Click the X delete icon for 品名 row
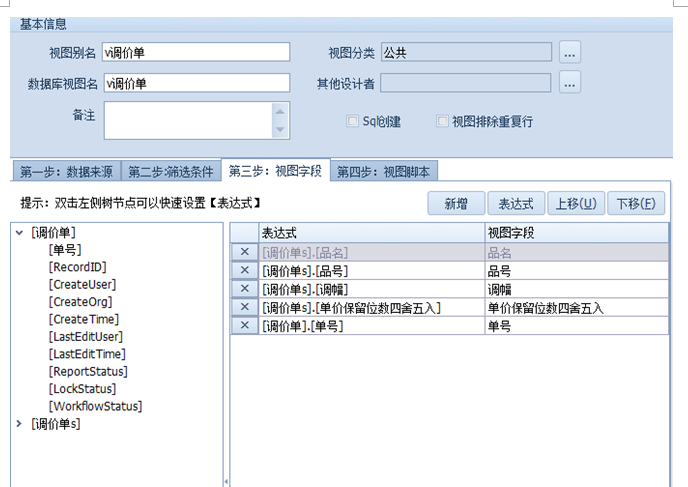 [245, 252]
